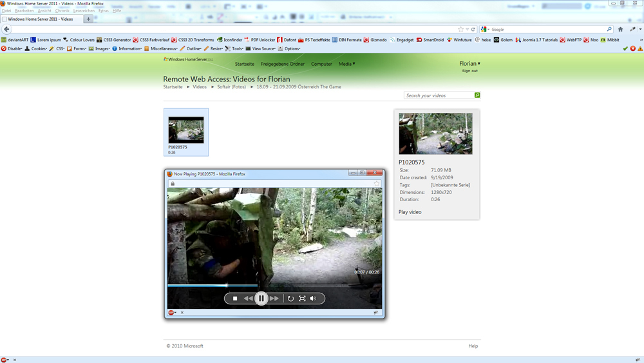Stop video playback in the player

click(x=235, y=299)
